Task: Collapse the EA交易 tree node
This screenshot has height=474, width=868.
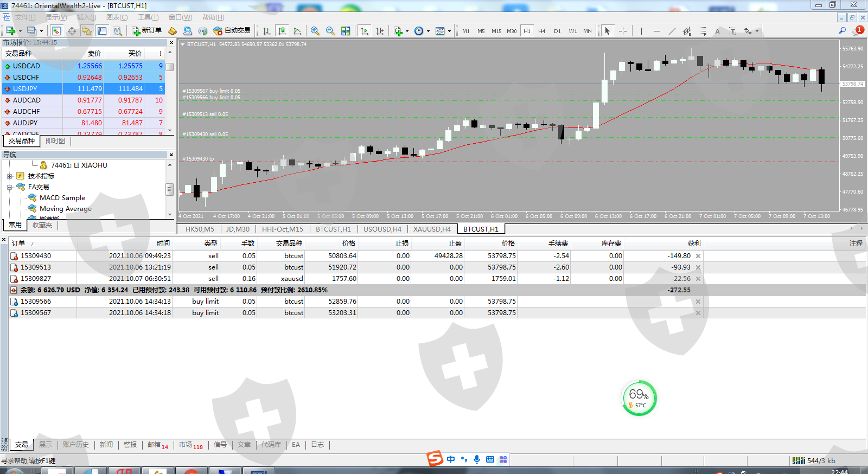Action: click(x=9, y=187)
